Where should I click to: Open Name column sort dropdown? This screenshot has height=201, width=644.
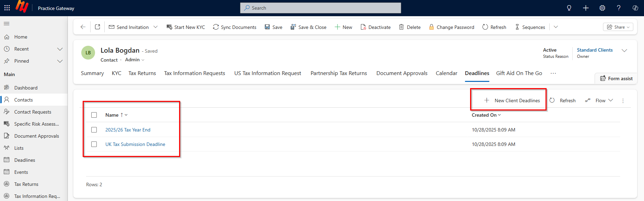126,115
